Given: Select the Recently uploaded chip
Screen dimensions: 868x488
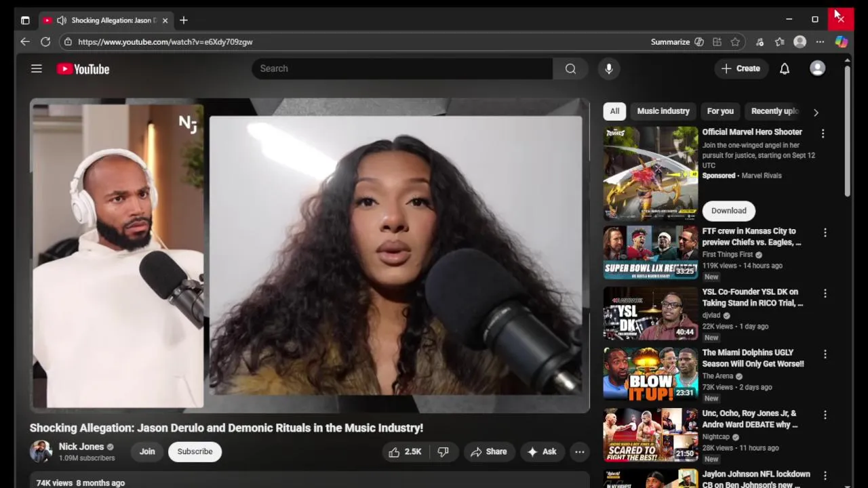Looking at the screenshot, I should click(774, 111).
